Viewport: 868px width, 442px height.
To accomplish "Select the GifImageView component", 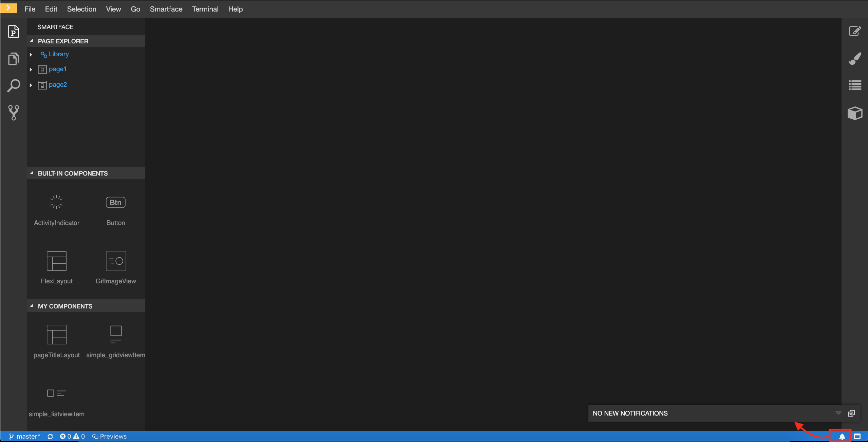I will [116, 268].
